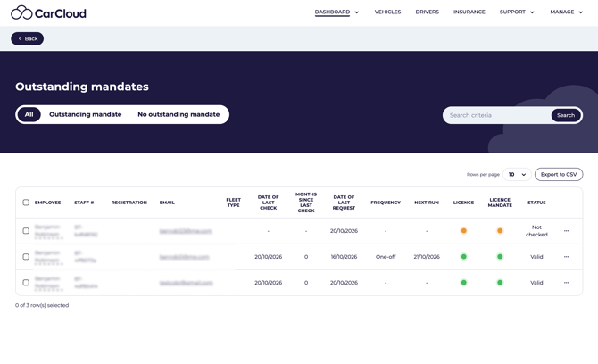
Task: Click green Licence dot in the One-off row
Action: click(464, 257)
